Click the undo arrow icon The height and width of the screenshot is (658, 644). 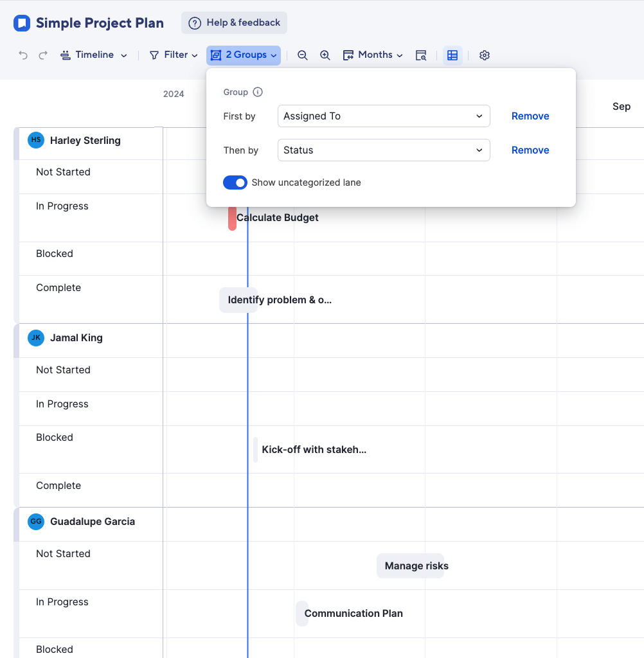[x=23, y=55]
